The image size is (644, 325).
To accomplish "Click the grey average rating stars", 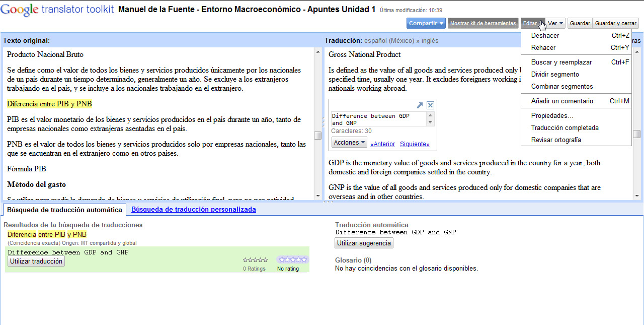I will tap(255, 260).
